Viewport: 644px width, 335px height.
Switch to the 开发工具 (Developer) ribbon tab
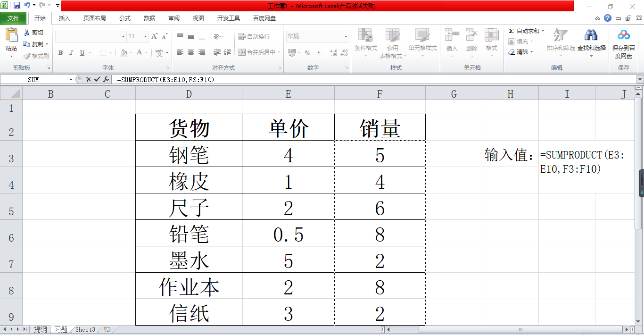[x=229, y=18]
